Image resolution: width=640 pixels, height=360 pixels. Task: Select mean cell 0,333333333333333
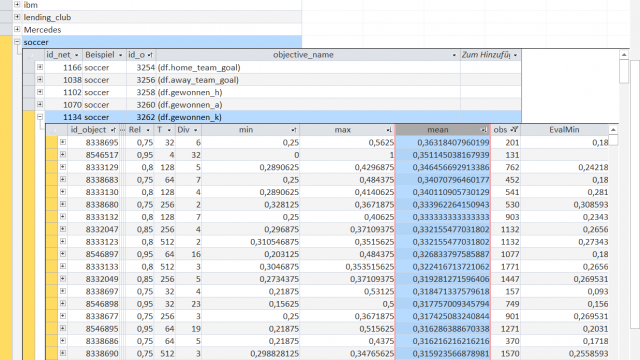443,217
